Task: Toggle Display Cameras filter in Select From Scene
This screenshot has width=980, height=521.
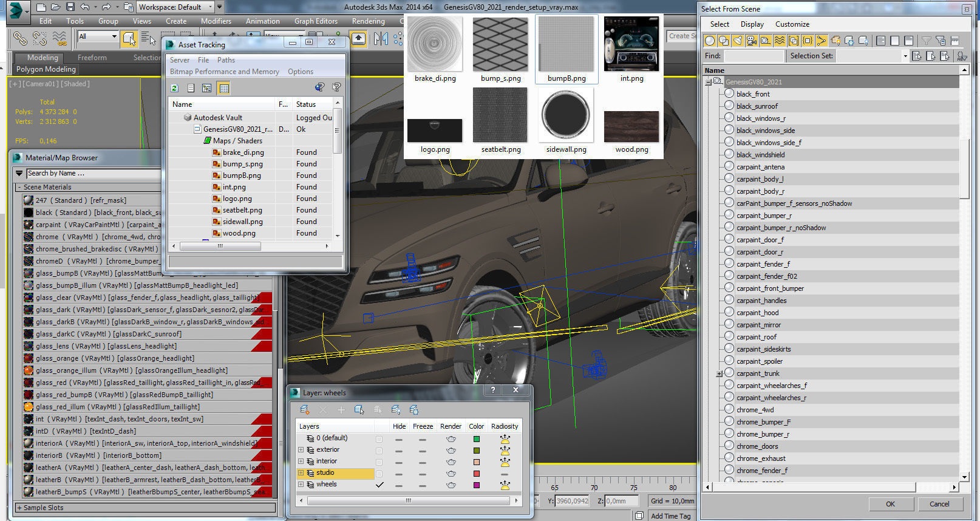Action: click(x=752, y=41)
